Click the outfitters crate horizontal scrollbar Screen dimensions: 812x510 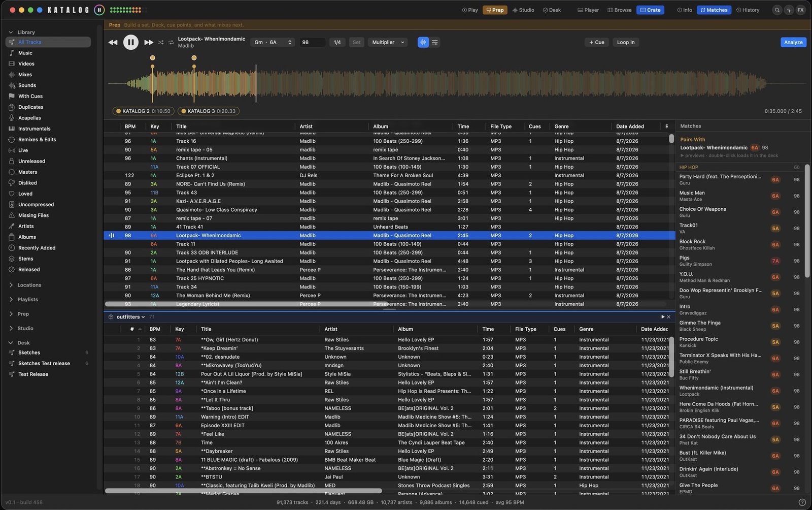243,491
